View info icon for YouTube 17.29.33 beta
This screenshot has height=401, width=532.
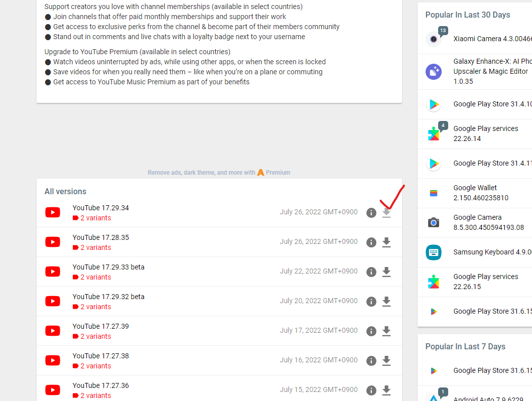371,272
